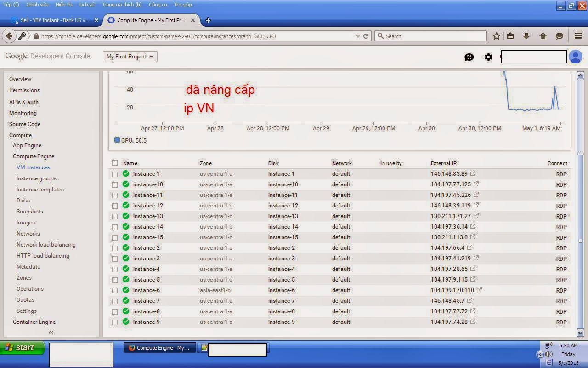
Task: Click the green status icon of instance-2
Action: (126, 247)
